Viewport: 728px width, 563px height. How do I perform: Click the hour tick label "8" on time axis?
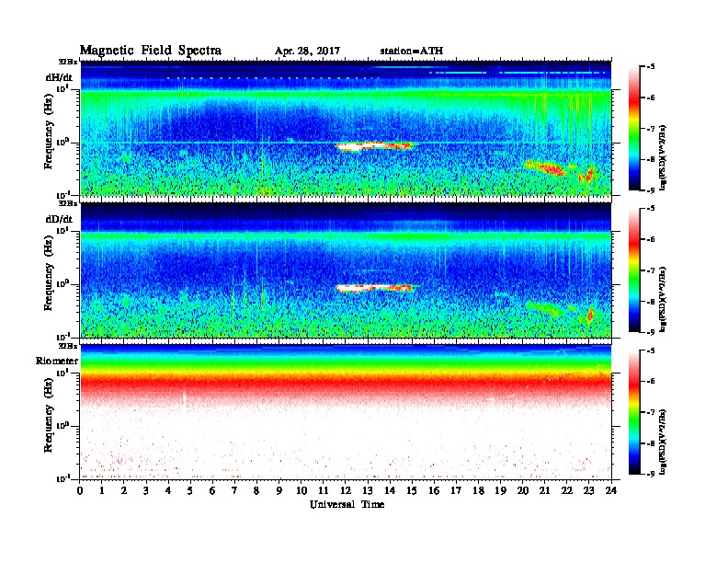pos(256,490)
